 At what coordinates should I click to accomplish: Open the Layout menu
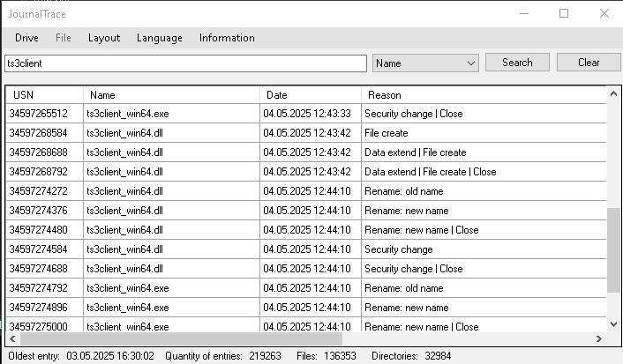[x=104, y=38]
